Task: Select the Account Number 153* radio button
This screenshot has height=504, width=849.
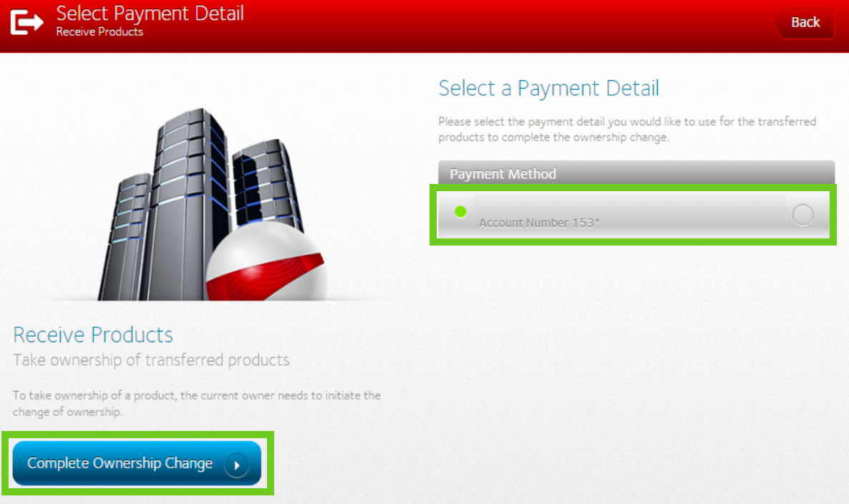Action: 802,215
